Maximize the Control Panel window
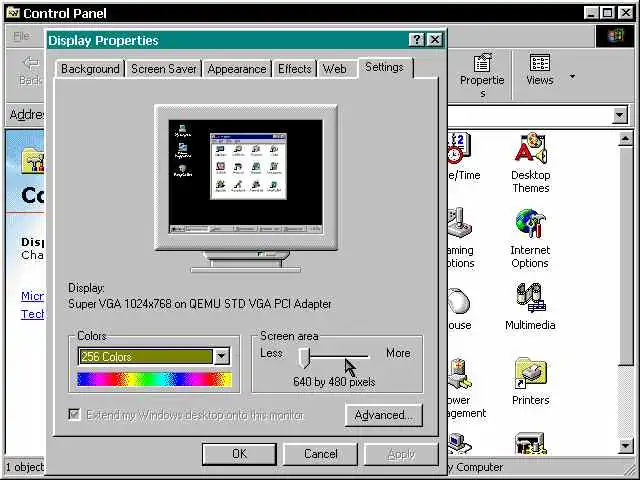The image size is (640, 480). 608,13
